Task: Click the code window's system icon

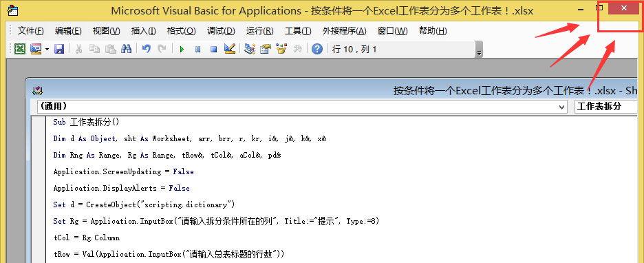Action: (x=38, y=90)
